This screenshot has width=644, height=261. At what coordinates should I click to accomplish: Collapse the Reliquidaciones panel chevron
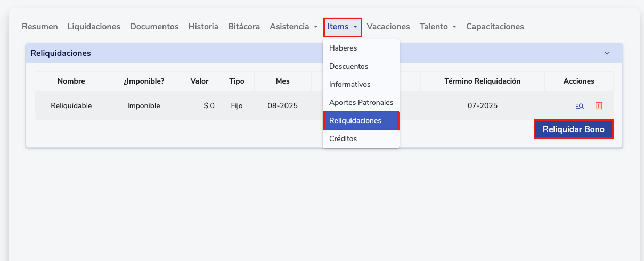(607, 53)
